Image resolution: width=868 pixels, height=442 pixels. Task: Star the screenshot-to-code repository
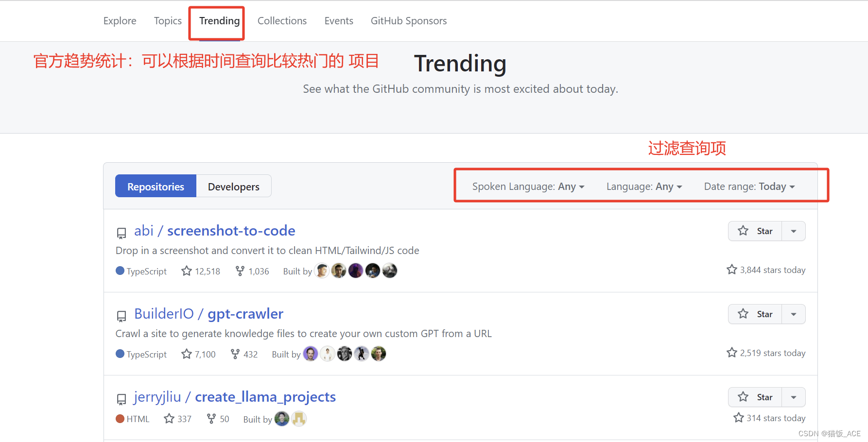coord(755,231)
